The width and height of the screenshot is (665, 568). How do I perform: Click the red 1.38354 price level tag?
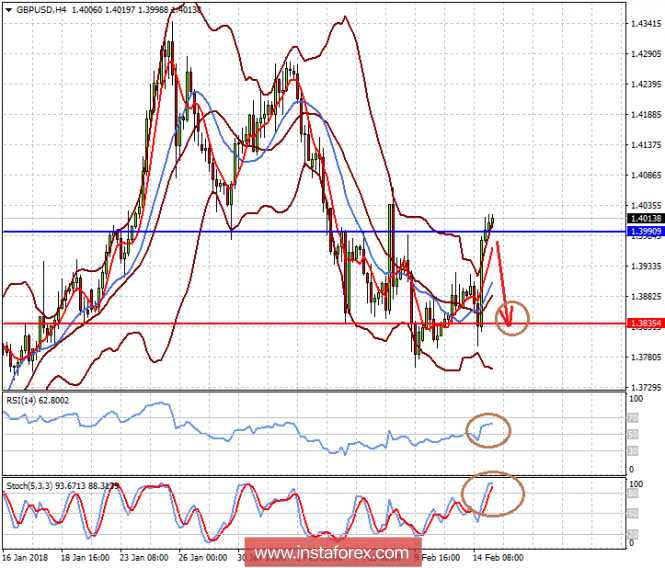(642, 323)
